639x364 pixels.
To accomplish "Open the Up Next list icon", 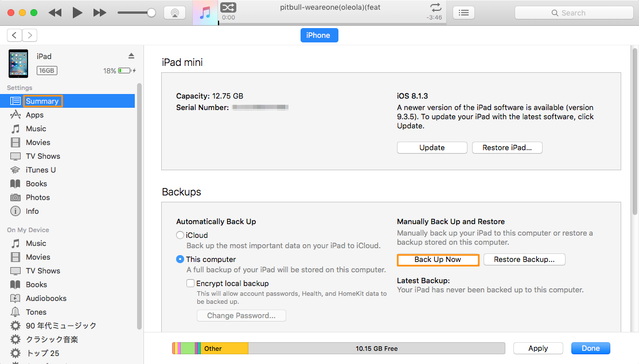I will 464,13.
